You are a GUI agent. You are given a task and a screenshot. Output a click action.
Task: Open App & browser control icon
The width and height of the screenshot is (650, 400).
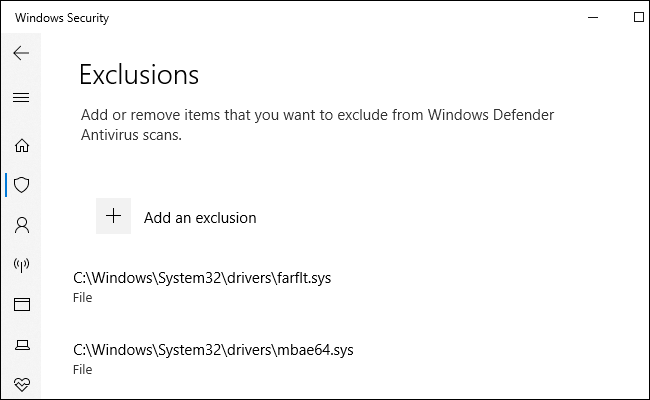(21, 304)
